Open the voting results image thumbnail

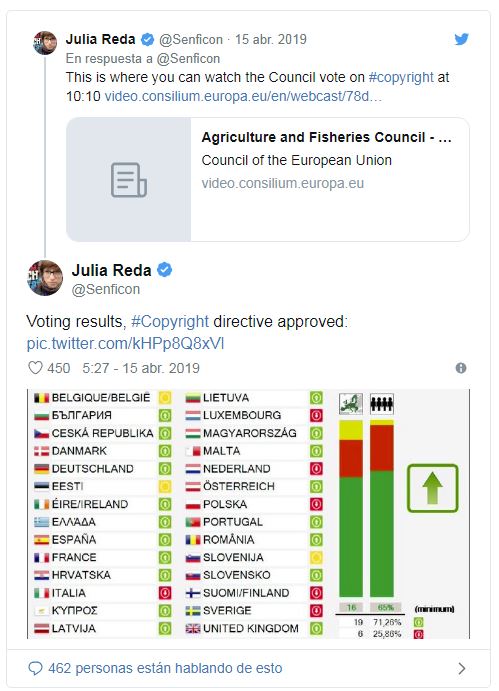click(x=248, y=514)
